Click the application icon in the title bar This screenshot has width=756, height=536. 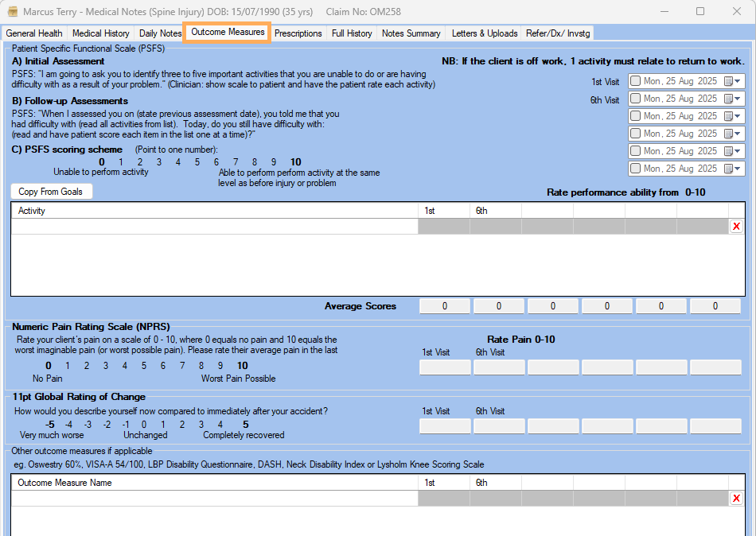tap(12, 12)
